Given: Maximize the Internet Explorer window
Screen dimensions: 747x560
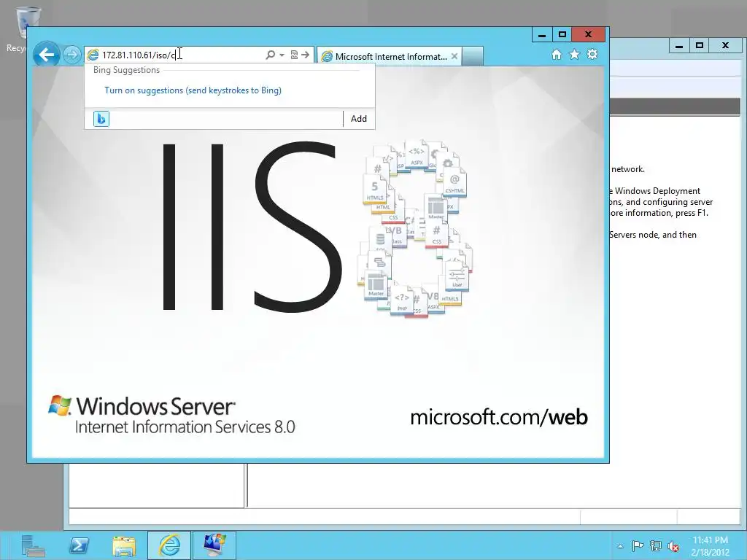Looking at the screenshot, I should 562,34.
